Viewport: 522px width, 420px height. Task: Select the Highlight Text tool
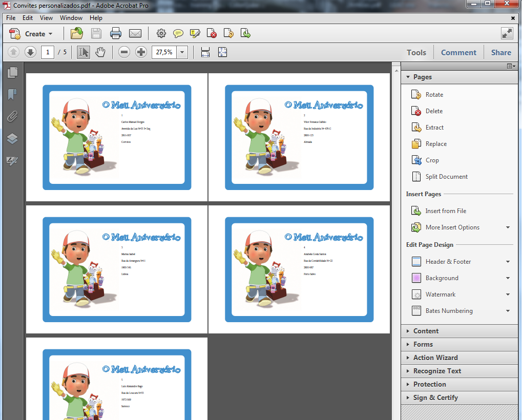click(195, 33)
